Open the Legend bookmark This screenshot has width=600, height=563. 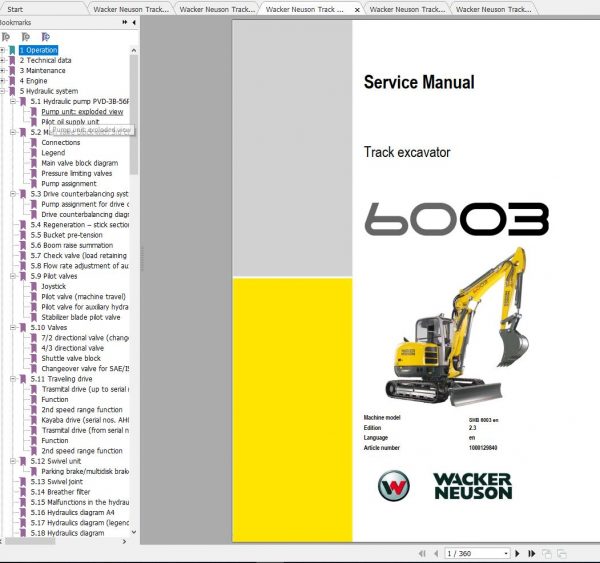point(53,153)
